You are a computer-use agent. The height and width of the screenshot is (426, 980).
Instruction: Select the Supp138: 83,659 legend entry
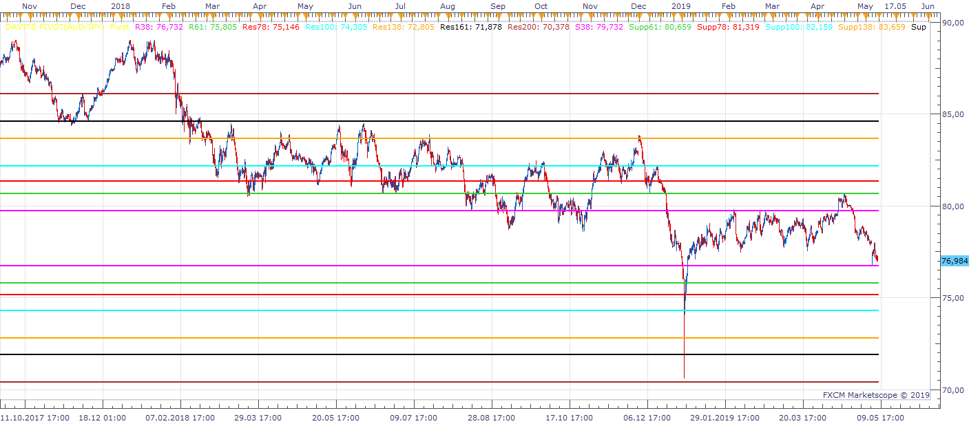pos(873,28)
